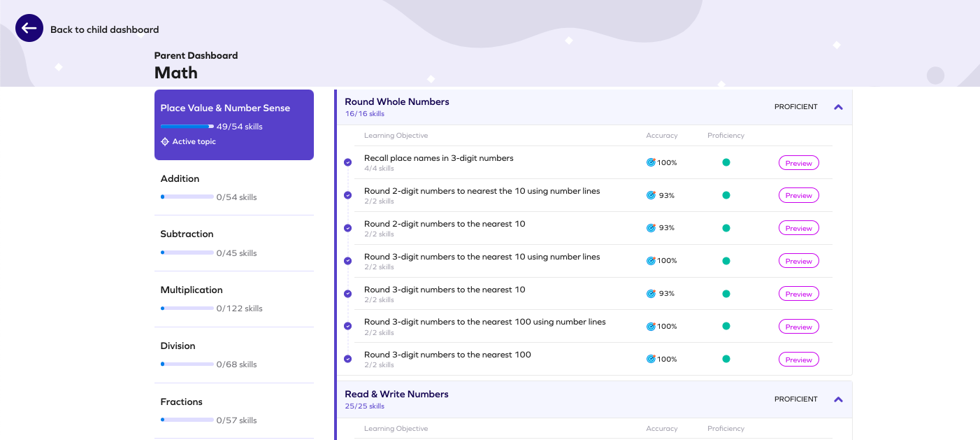Select the Fractions topic card
Image resolution: width=980 pixels, height=440 pixels.
(x=233, y=409)
